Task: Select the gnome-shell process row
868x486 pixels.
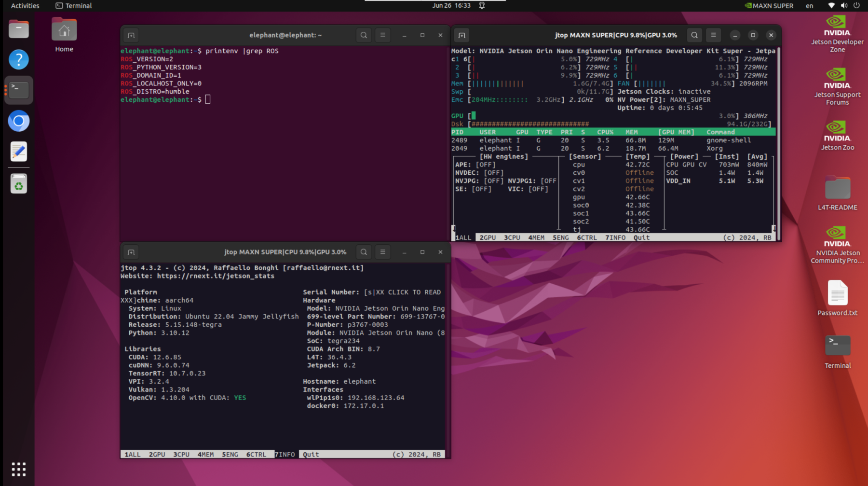Action: pyautogui.click(x=613, y=140)
